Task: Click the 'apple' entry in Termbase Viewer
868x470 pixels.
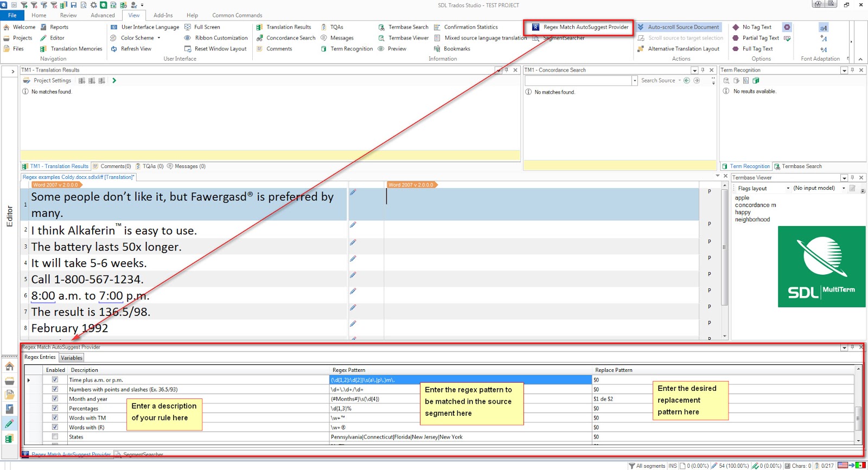Action: 742,198
